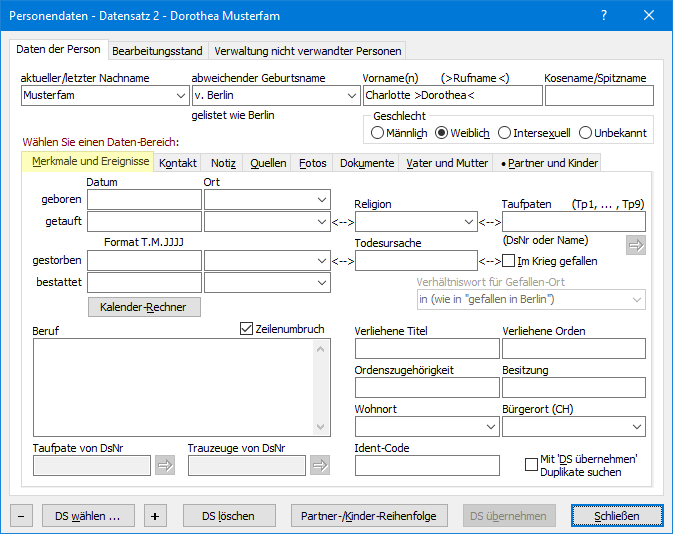
Task: Open the Religion dropdown list
Action: pos(469,222)
